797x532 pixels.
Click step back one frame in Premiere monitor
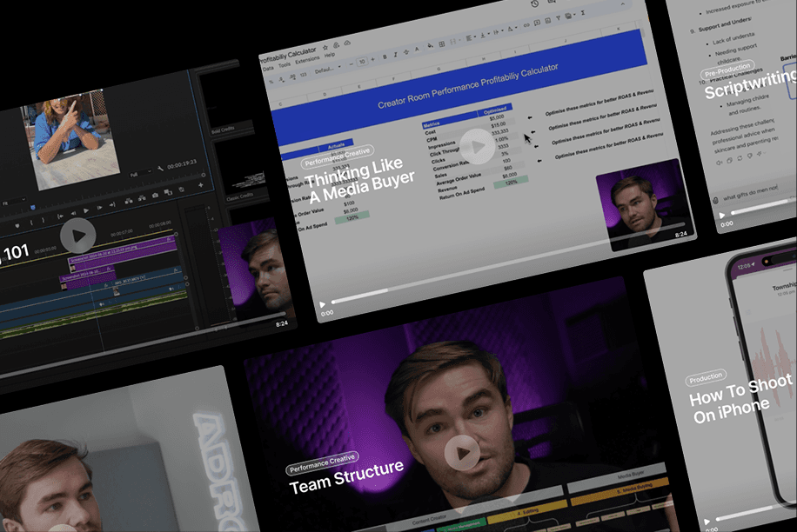(74, 213)
